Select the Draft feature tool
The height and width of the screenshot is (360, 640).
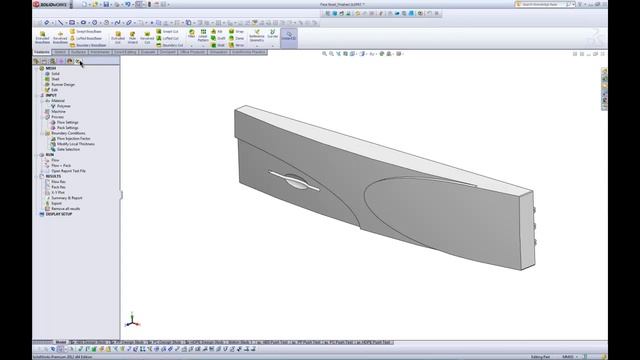coord(218,38)
